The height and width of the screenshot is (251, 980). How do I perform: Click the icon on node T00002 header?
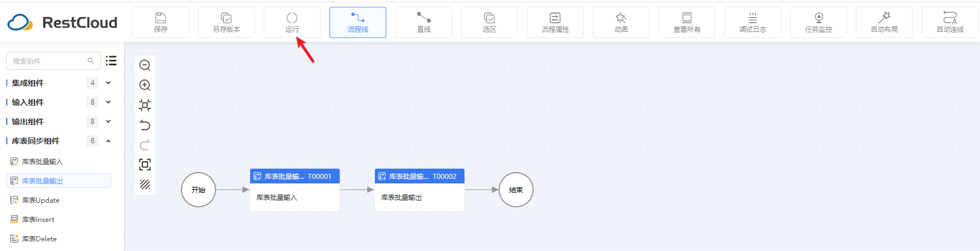point(382,176)
